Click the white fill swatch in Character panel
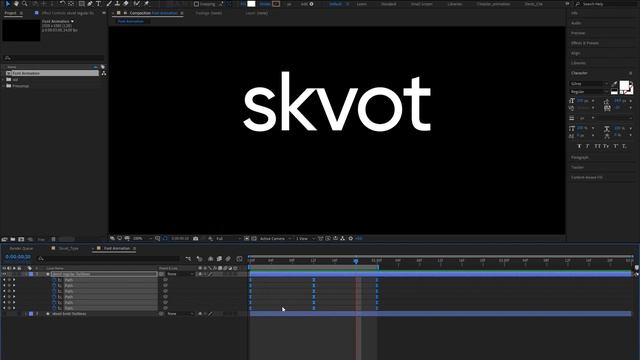The image size is (640, 360). tap(624, 85)
